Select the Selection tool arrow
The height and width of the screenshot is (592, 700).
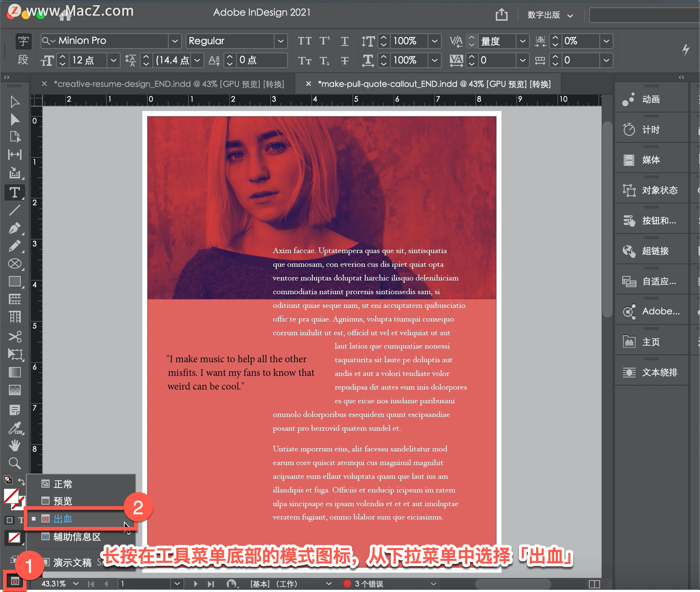(15, 102)
